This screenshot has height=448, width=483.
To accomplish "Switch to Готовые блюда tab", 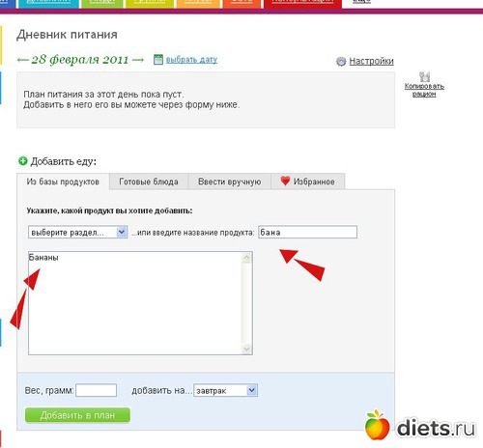I will (x=149, y=182).
